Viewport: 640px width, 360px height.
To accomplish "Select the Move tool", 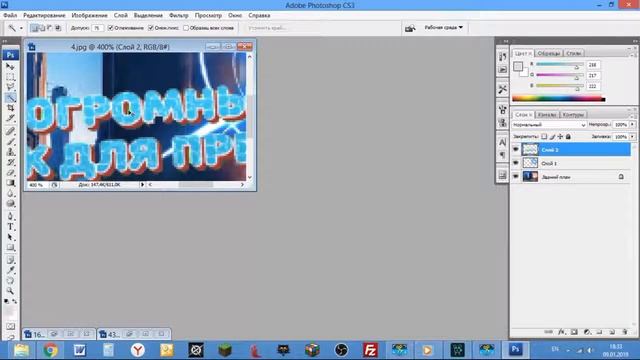I will tap(10, 66).
